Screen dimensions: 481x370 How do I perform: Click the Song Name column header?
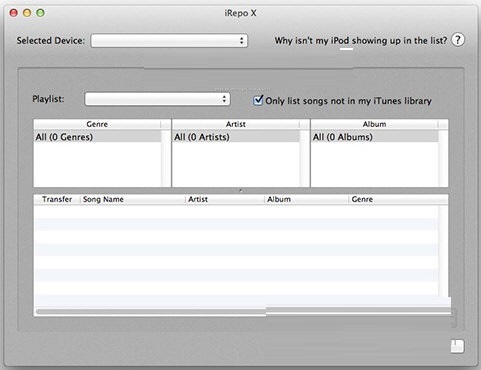[133, 199]
